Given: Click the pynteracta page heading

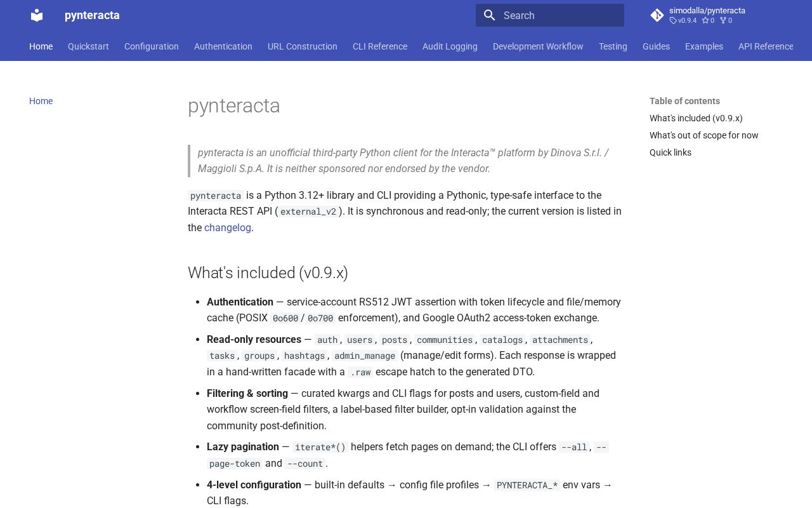Looking at the screenshot, I should pyautogui.click(x=234, y=105).
